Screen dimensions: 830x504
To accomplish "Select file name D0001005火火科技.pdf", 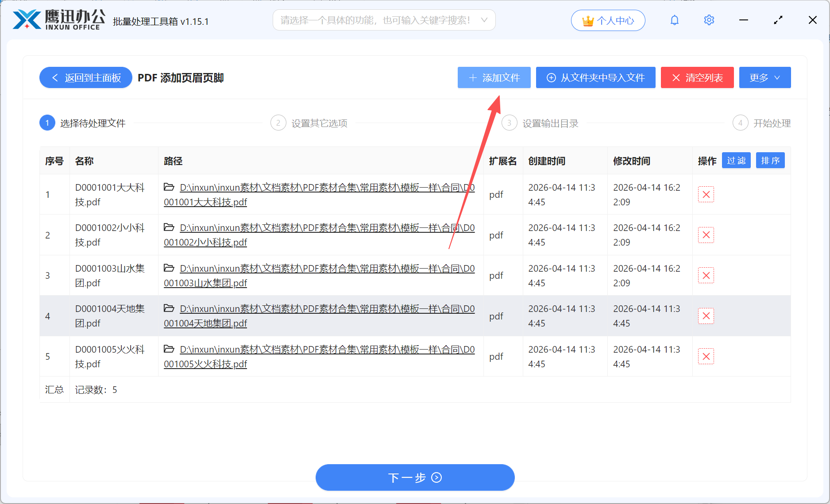I will click(110, 357).
